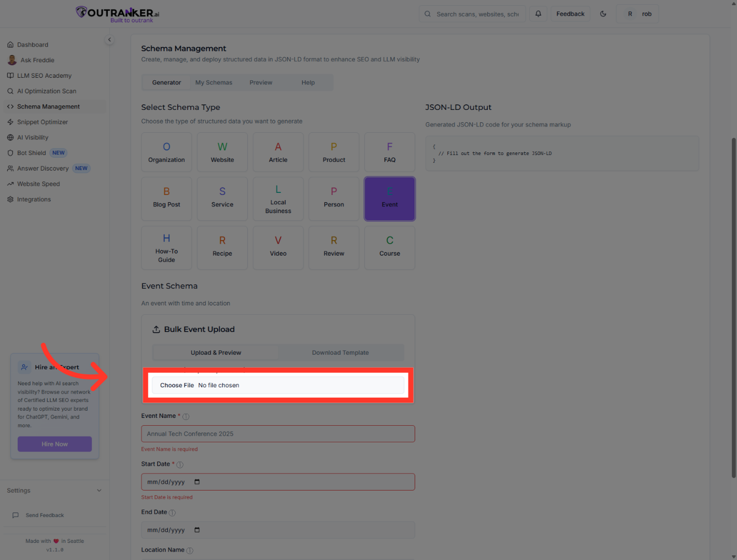Viewport: 737px width, 560px height.
Task: Open the Download Template tab
Action: coord(341,353)
